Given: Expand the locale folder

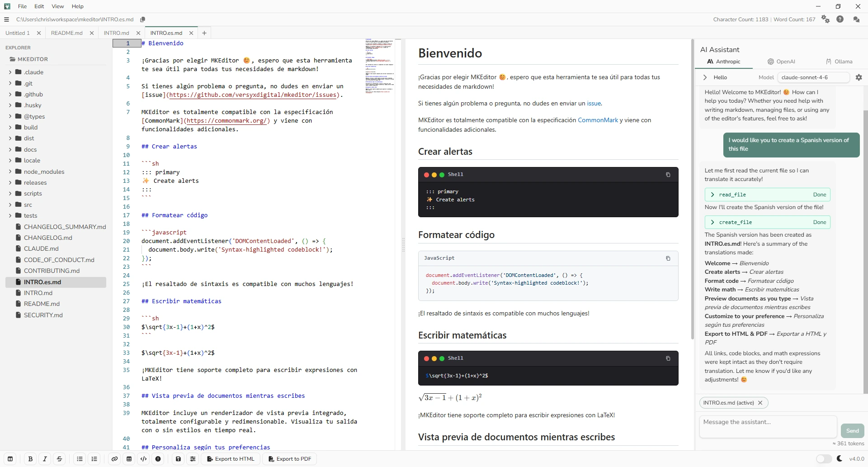Looking at the screenshot, I should (10, 160).
